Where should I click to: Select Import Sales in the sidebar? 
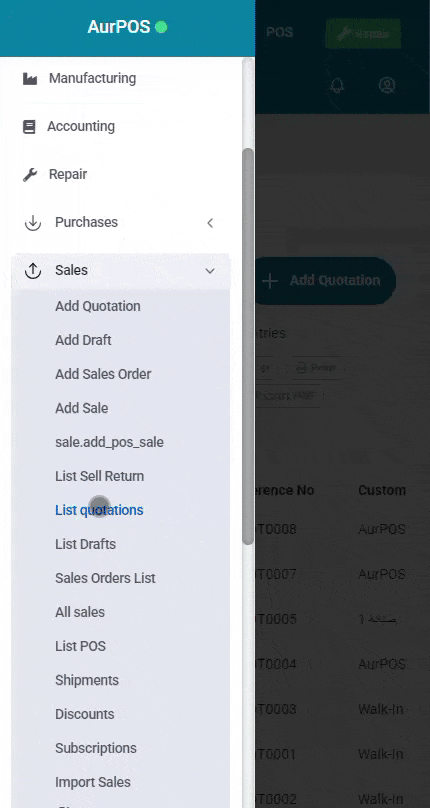(x=93, y=782)
